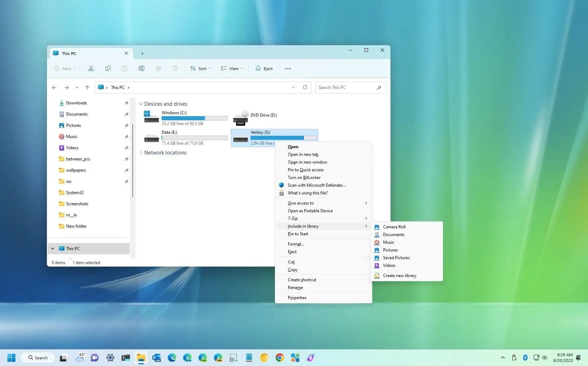The height and width of the screenshot is (366, 588).
Task: Click the Delete trash icon in the toolbar
Action: tap(175, 68)
